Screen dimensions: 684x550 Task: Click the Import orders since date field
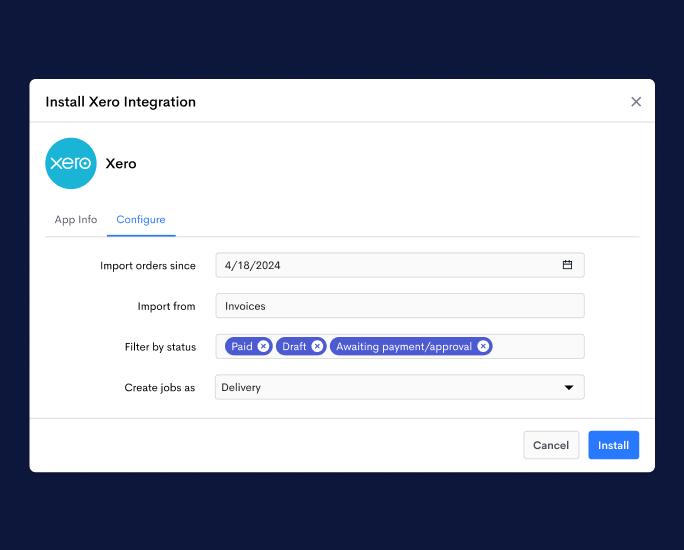[400, 265]
